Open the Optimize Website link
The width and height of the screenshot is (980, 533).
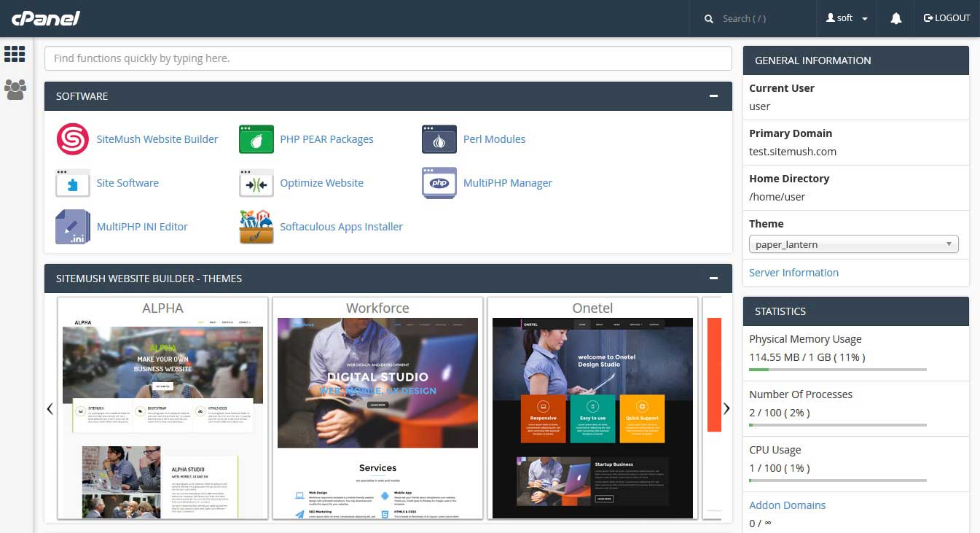click(321, 183)
